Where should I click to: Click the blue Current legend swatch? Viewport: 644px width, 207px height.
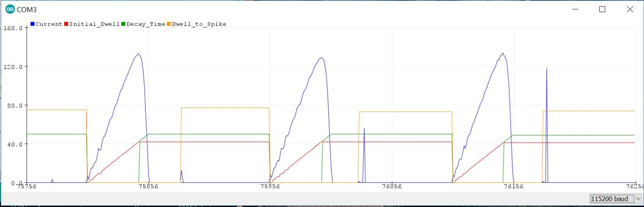tap(33, 24)
